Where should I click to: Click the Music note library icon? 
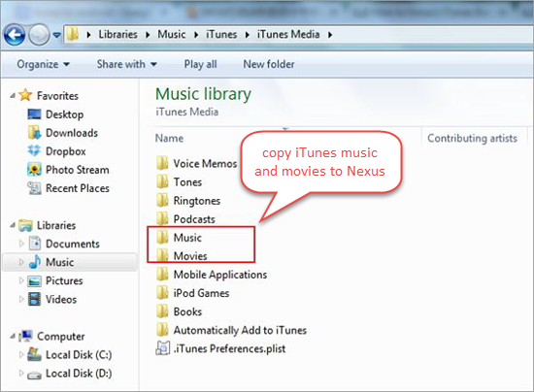(35, 262)
